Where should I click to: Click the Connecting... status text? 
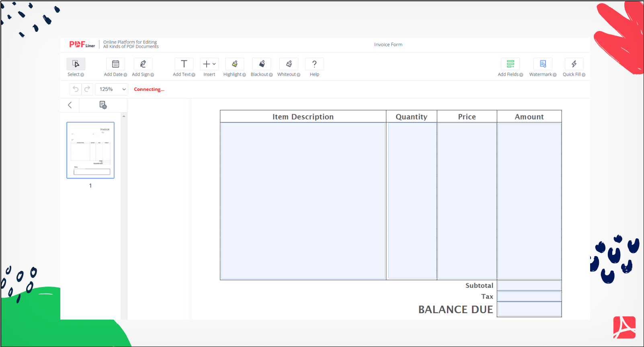(x=149, y=89)
